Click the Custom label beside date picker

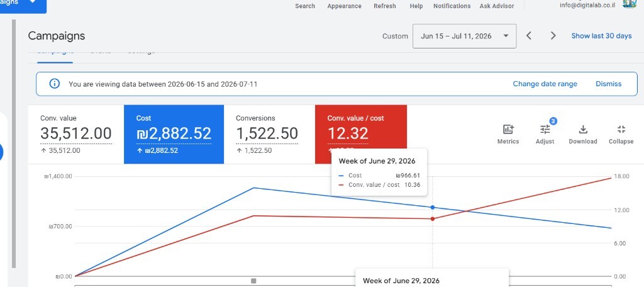coord(395,36)
